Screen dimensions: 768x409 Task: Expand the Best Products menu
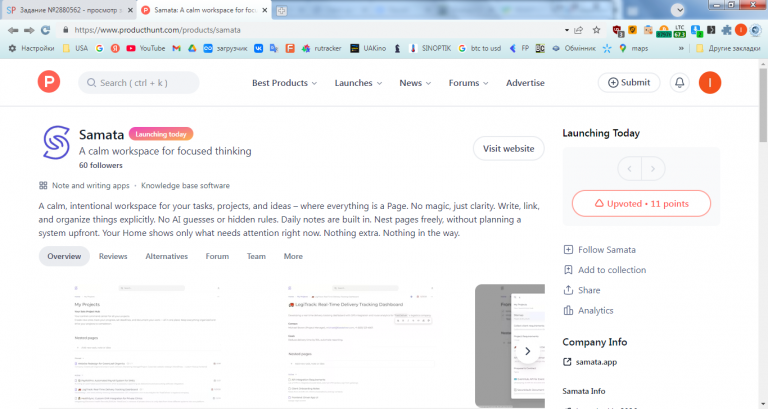coord(285,83)
